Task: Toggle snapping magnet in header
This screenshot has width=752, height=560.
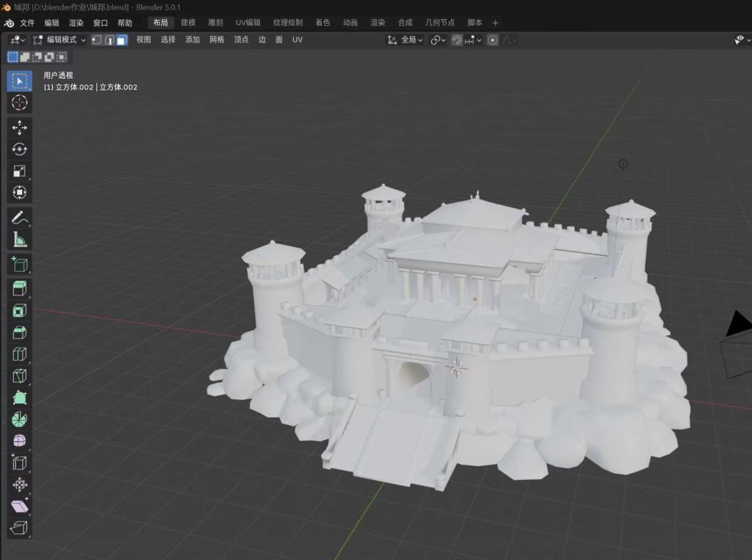Action: [x=457, y=40]
